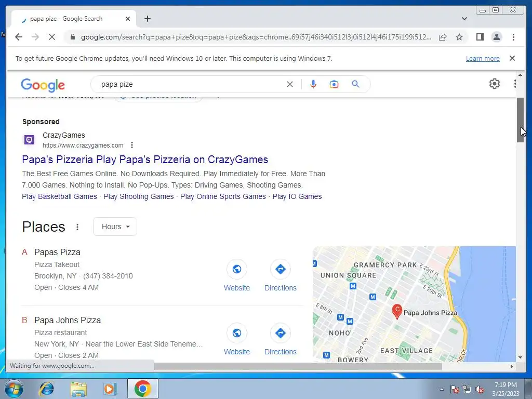The image size is (532, 399).
Task: Open Play Shooting Games link
Action: pyautogui.click(x=138, y=196)
